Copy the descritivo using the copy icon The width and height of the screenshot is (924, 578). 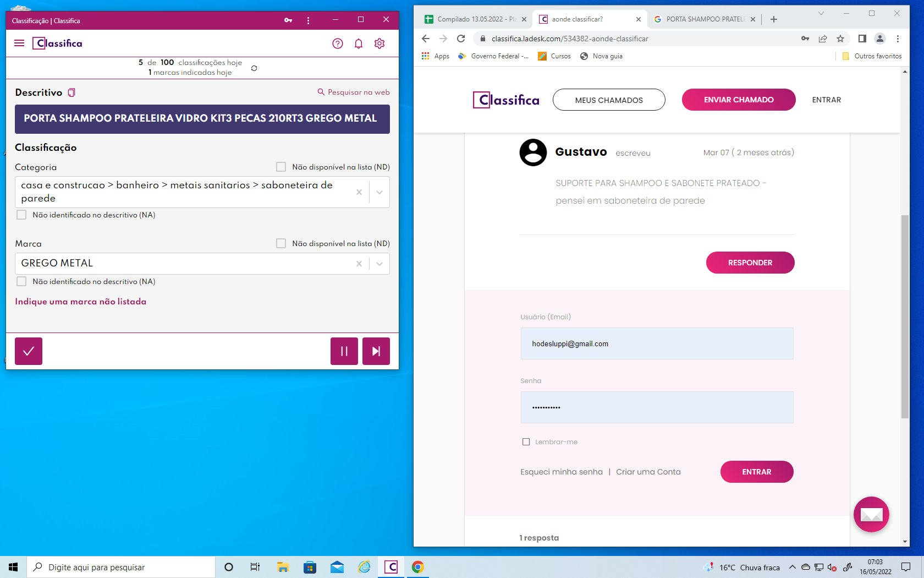[x=71, y=92]
